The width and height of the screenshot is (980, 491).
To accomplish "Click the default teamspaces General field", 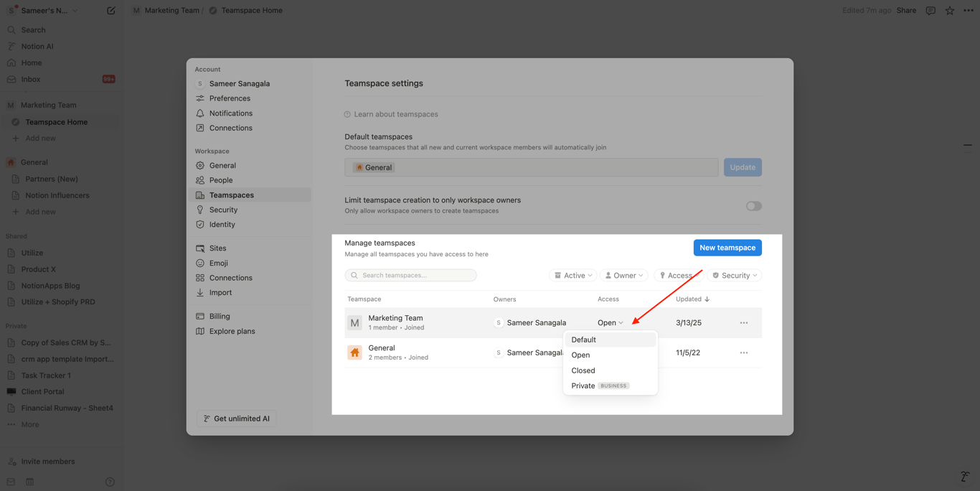I will pos(531,167).
